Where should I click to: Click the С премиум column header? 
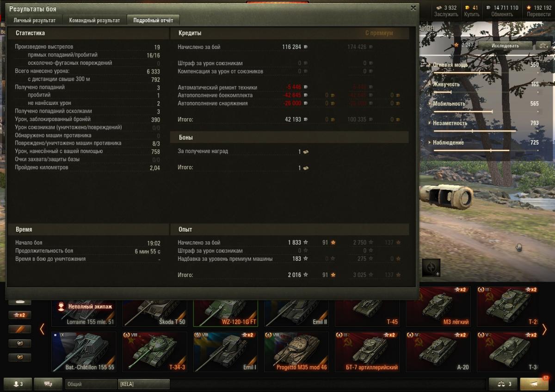(379, 33)
